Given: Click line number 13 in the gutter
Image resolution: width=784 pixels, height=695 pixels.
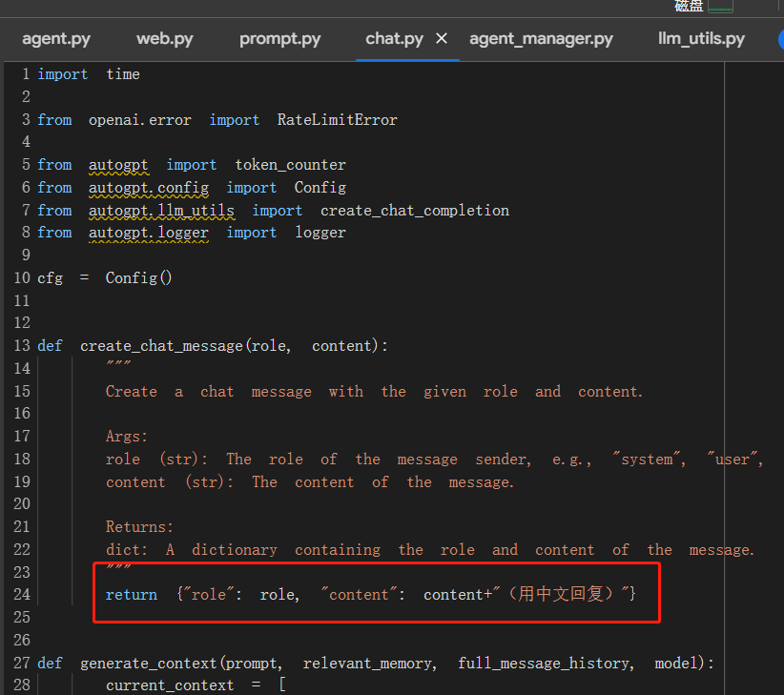Looking at the screenshot, I should pyautogui.click(x=22, y=346).
